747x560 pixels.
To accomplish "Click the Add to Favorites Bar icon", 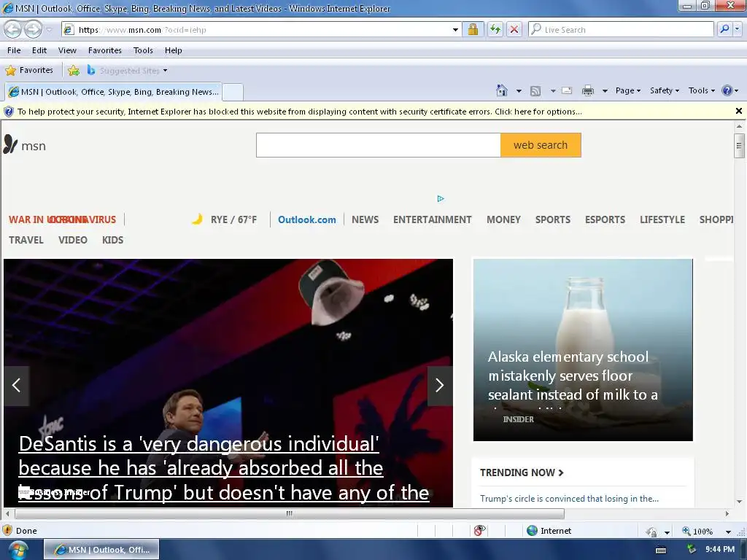I will point(74,71).
